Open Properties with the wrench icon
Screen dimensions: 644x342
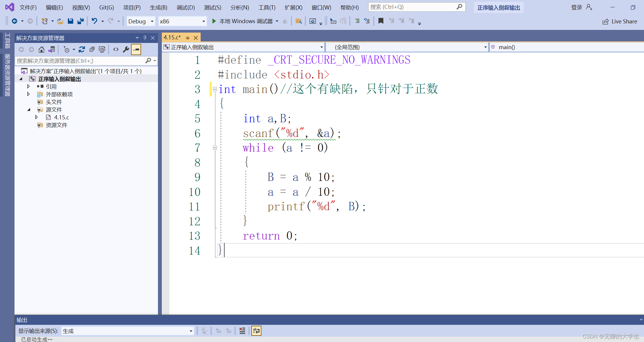[x=126, y=49]
